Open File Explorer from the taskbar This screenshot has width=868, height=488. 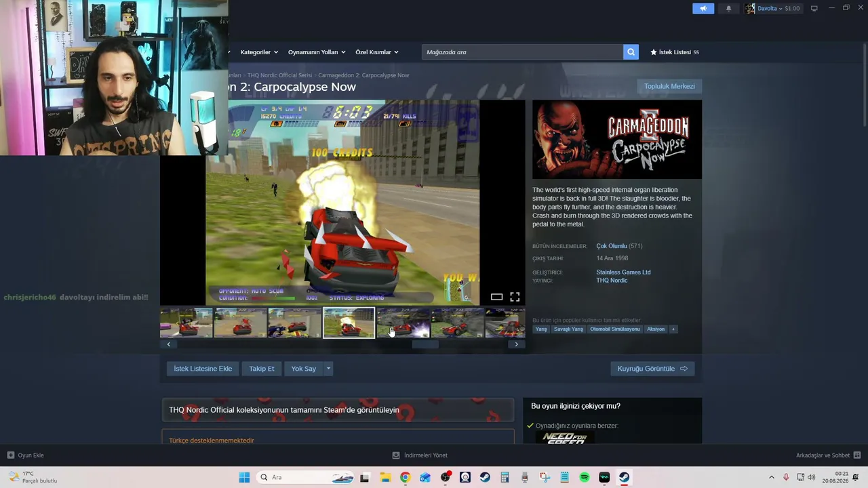coord(385,477)
